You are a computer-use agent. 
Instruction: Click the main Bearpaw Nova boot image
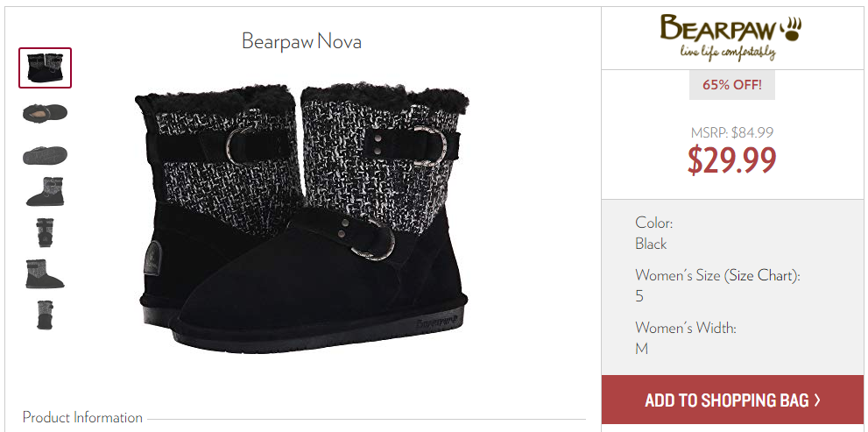pos(302,216)
